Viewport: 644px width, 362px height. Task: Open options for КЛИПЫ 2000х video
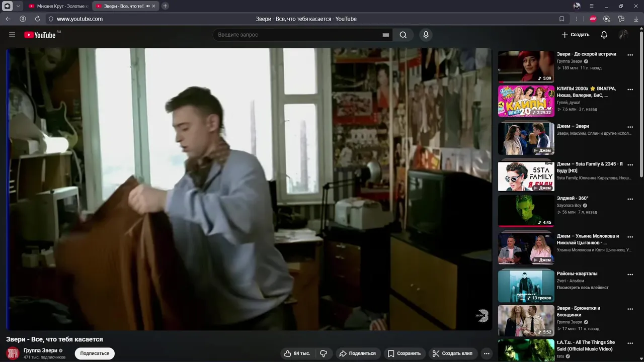(x=630, y=89)
